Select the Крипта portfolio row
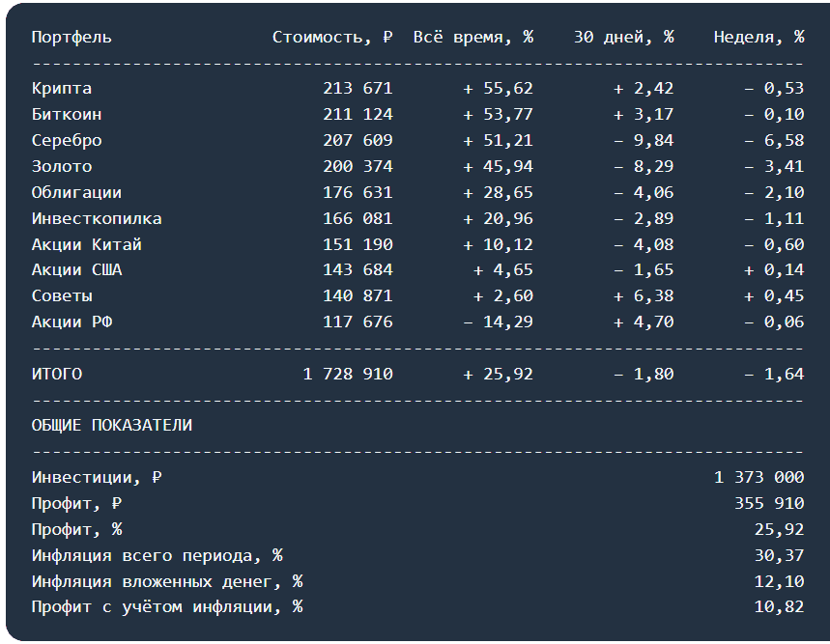Viewport: 830px width, 644px height. point(417,88)
